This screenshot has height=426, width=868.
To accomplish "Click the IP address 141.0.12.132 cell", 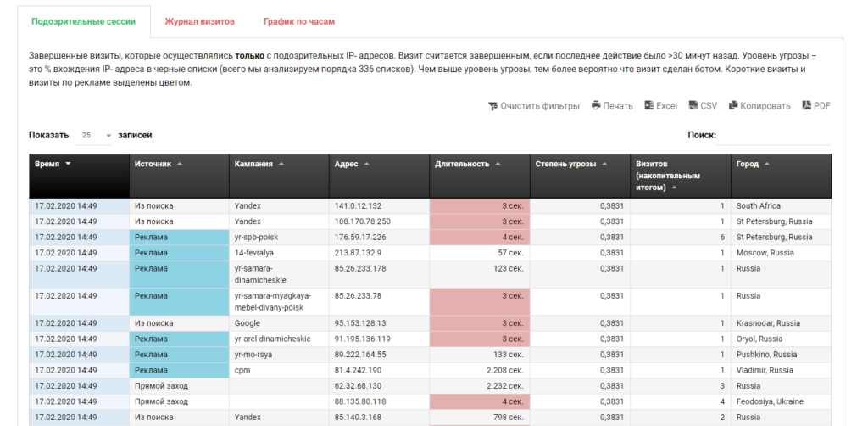I will tap(358, 205).
